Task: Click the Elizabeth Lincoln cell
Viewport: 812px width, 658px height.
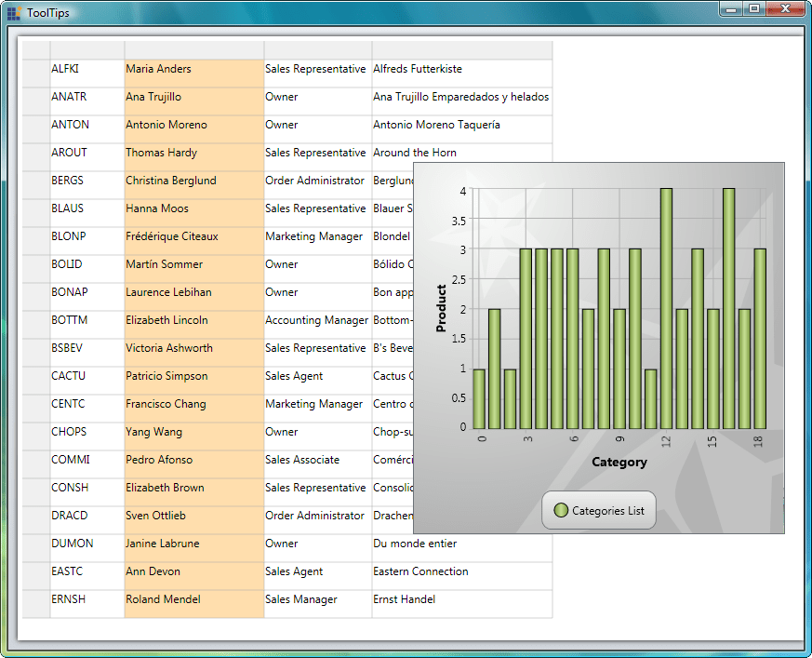Action: tap(194, 326)
